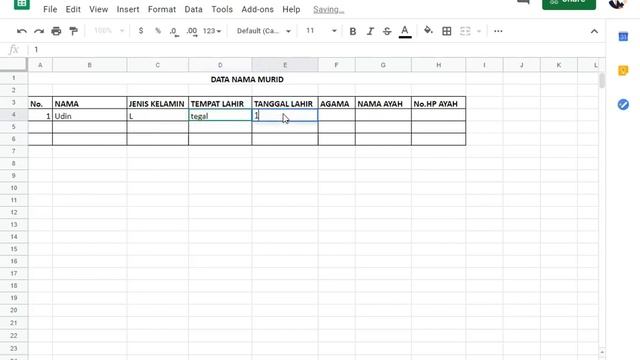Toggle Bold formatting
The image size is (640, 360).
pyautogui.click(x=353, y=31)
